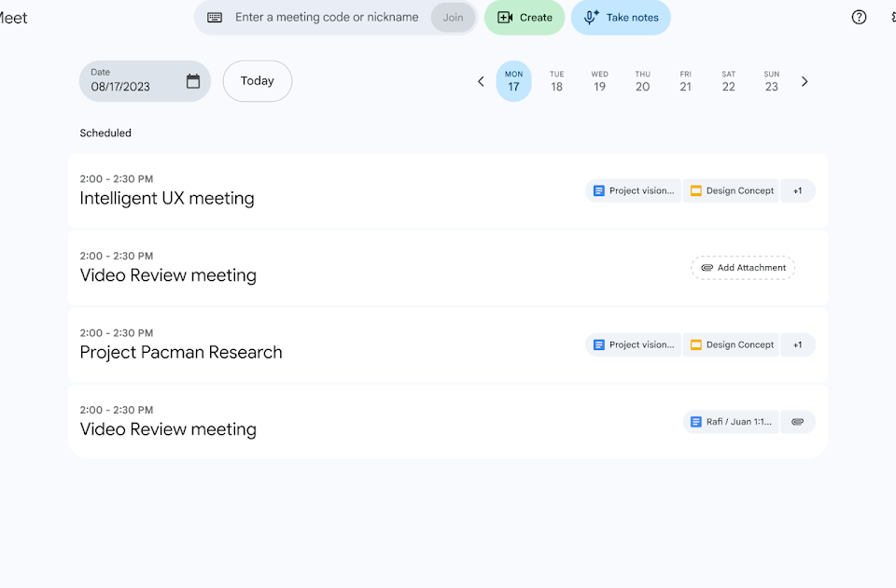Open the help question mark icon
The width and height of the screenshot is (896, 588).
click(859, 17)
